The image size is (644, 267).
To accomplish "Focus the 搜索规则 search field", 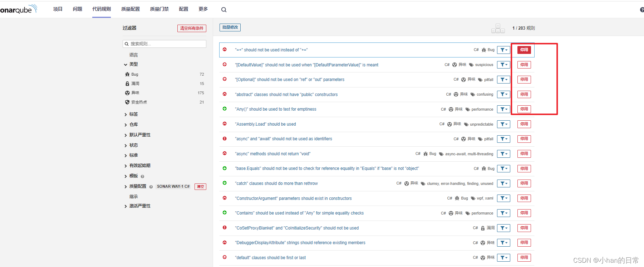I will (164, 44).
